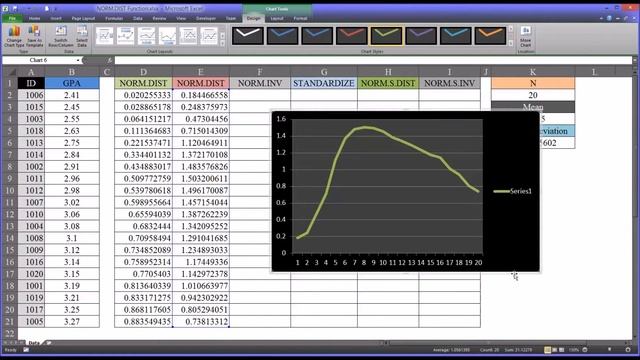The width and height of the screenshot is (640, 360).
Task: Open the Page Layout tab
Action: pos(83,18)
